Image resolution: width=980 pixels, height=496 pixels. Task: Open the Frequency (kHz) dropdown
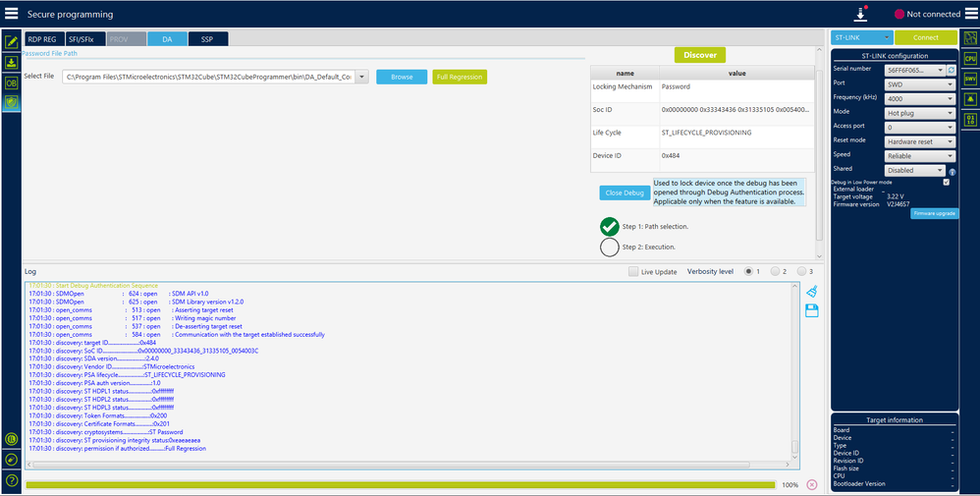point(921,99)
